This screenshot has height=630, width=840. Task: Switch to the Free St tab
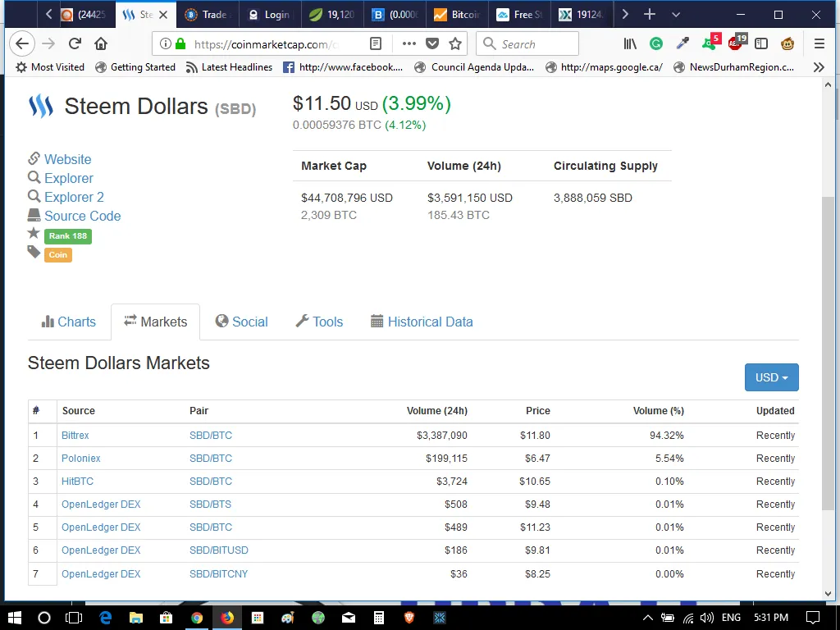[x=520, y=15]
